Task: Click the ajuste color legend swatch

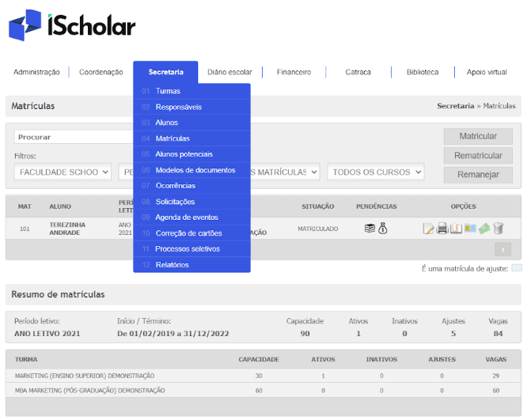Action: (x=517, y=268)
